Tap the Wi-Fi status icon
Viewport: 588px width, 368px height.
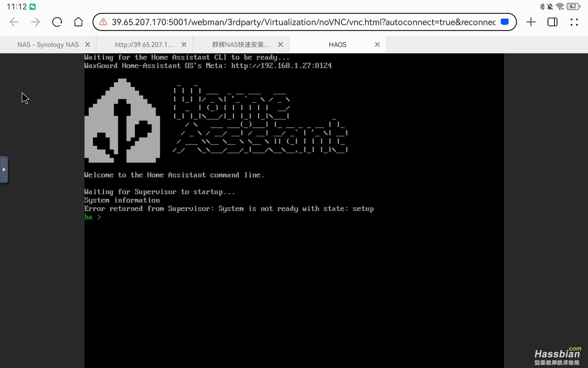pos(560,6)
